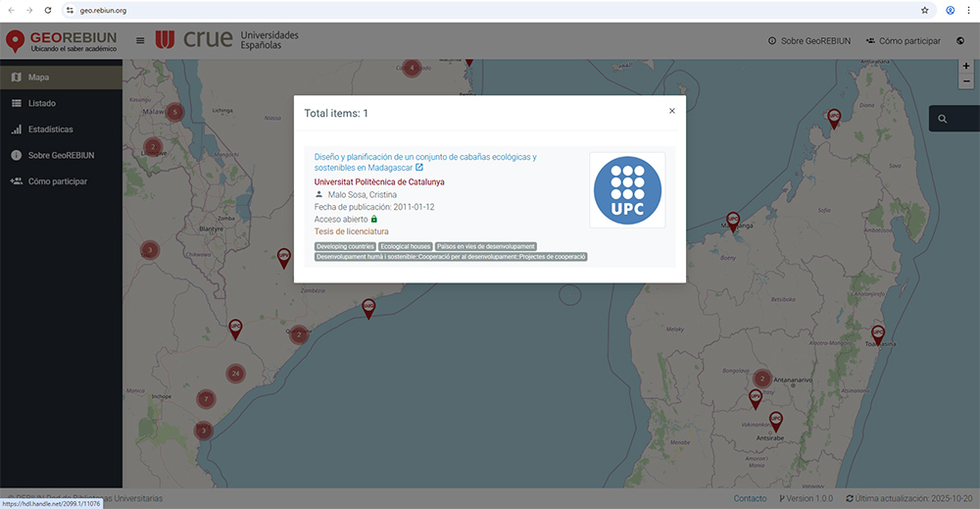Open Sobre GeoREBIUN in the sidebar
The width and height of the screenshot is (980, 509).
61,155
